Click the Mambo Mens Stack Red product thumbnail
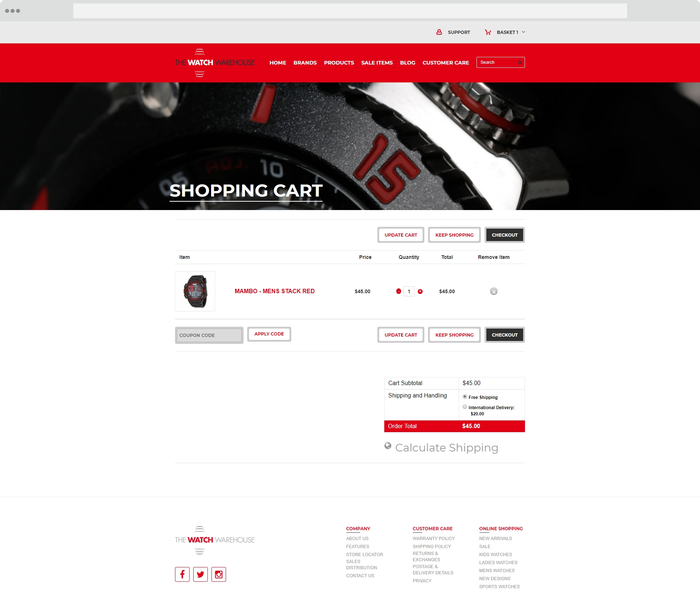Screen dimensions: 700x609 pyautogui.click(x=195, y=291)
